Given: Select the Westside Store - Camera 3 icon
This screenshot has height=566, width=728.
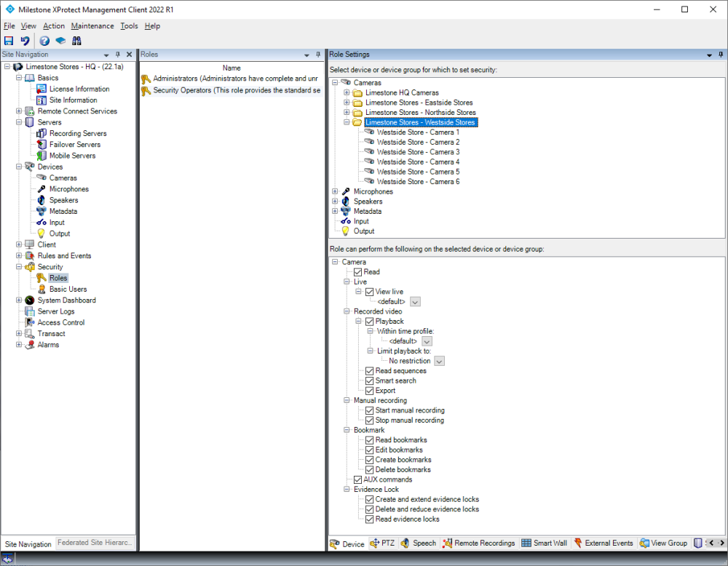Looking at the screenshot, I should (x=370, y=152).
